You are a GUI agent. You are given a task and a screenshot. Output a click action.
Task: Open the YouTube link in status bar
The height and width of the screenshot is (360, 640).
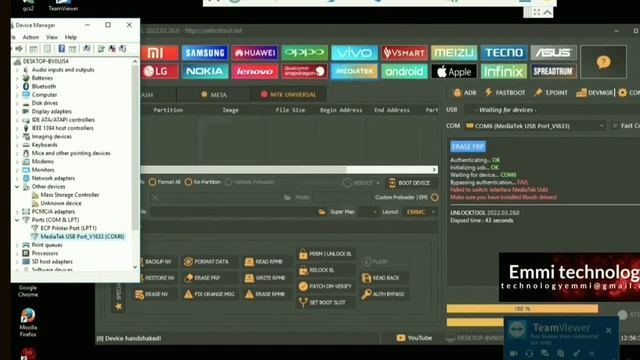[x=414, y=338]
